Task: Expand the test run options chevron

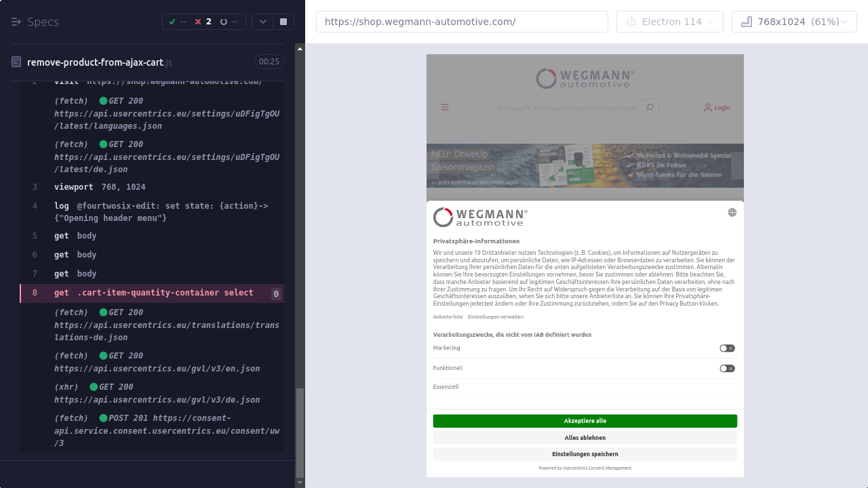Action: (263, 22)
